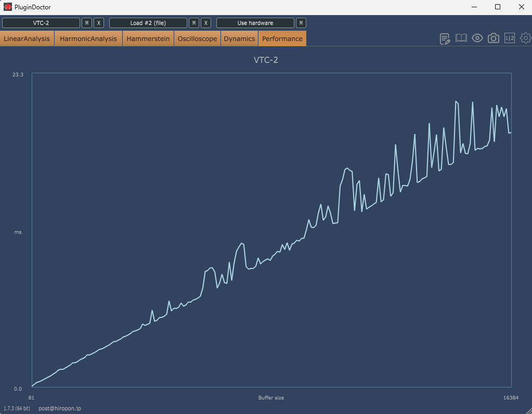Take a snapshot with camera icon
Image resolution: width=532 pixels, height=414 pixels.
pos(494,38)
